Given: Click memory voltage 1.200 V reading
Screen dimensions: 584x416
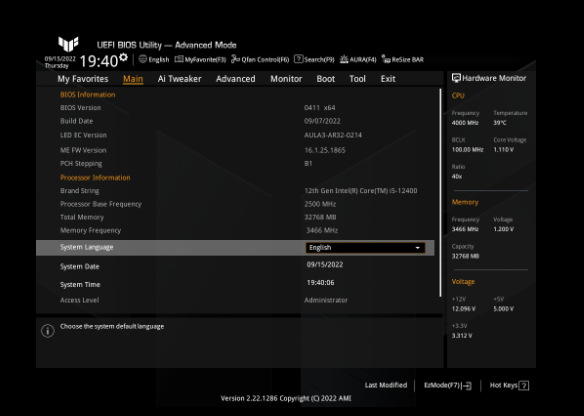Looking at the screenshot, I should pos(504,229).
